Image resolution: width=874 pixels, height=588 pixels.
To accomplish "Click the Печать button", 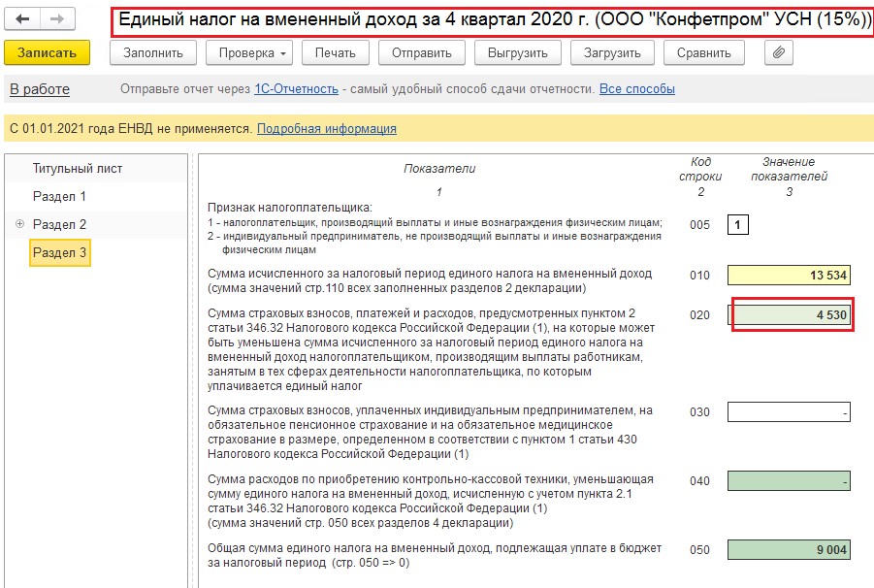I will tap(335, 53).
